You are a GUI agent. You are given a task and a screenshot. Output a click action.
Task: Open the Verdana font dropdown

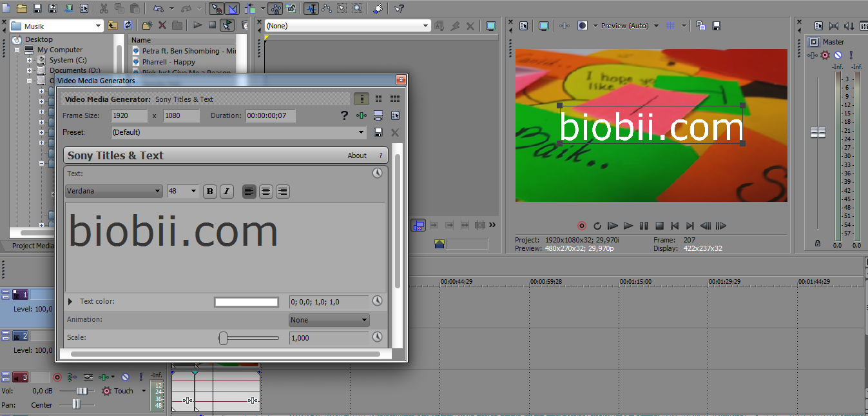coord(158,192)
